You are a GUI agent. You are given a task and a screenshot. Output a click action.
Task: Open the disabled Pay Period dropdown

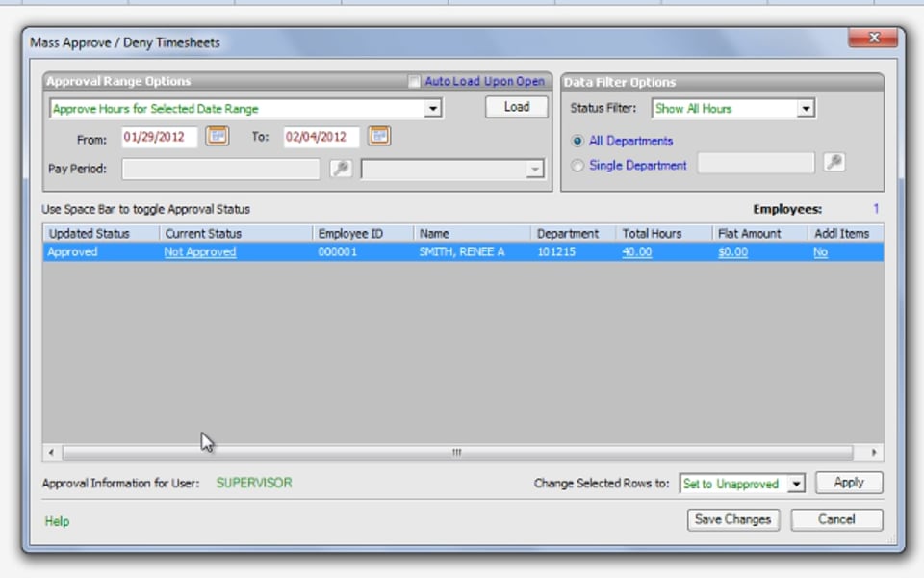[534, 170]
